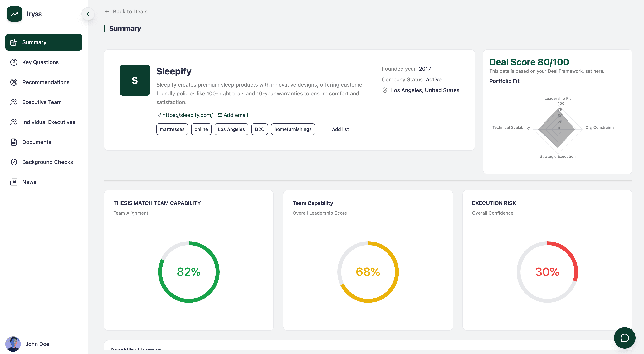The image size is (644, 354).
Task: Click the Back to Deals link
Action: pos(130,12)
